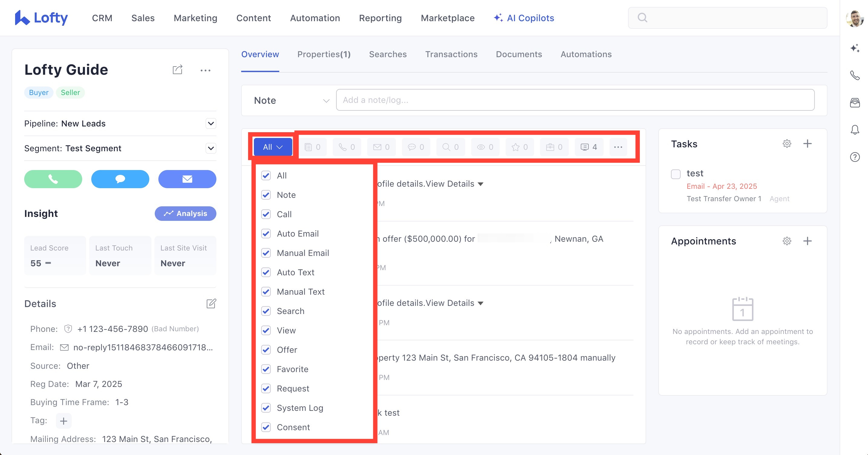The height and width of the screenshot is (455, 868).
Task: Click the green phone call button
Action: tap(53, 179)
